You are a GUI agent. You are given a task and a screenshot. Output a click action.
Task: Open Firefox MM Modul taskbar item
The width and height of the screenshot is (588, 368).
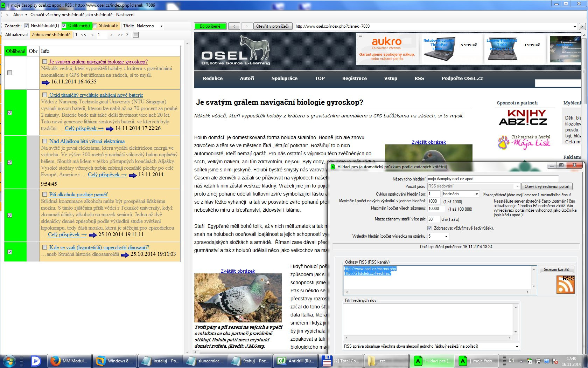[70, 361]
